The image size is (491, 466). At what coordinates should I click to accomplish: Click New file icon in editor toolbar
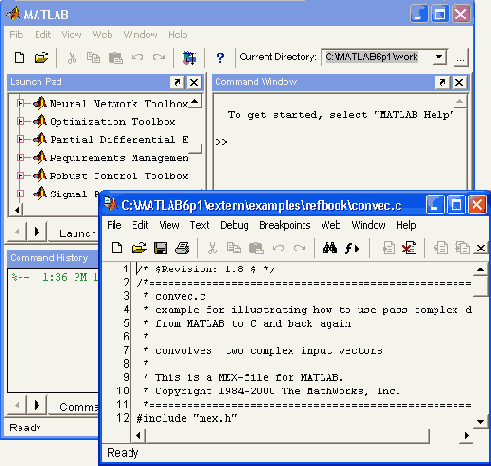(117, 248)
